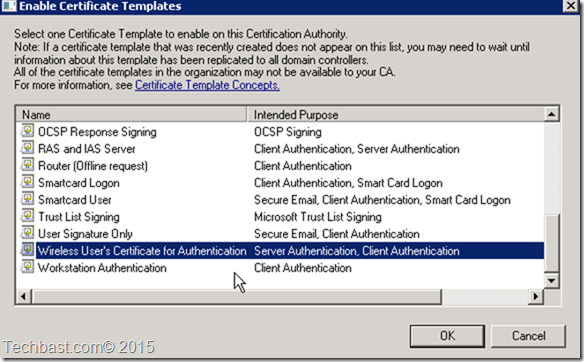Select the OCSP Response Signing template icon
The width and height of the screenshot is (584, 362).
[28, 131]
